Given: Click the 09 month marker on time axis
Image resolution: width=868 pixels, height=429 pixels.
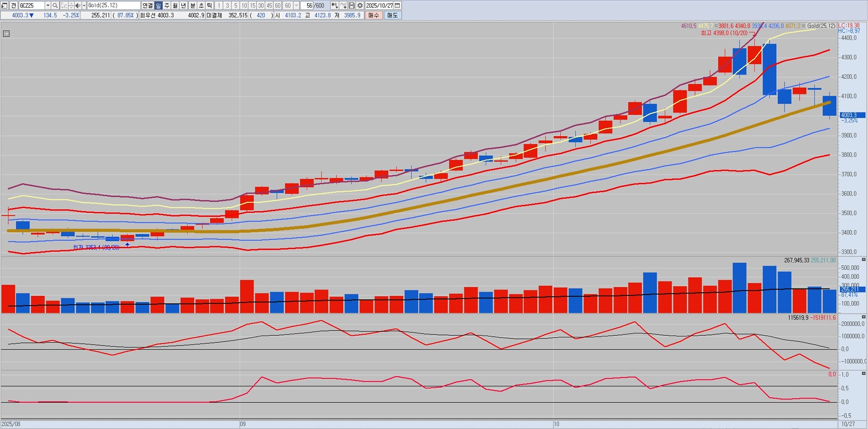Looking at the screenshot, I should [243, 424].
